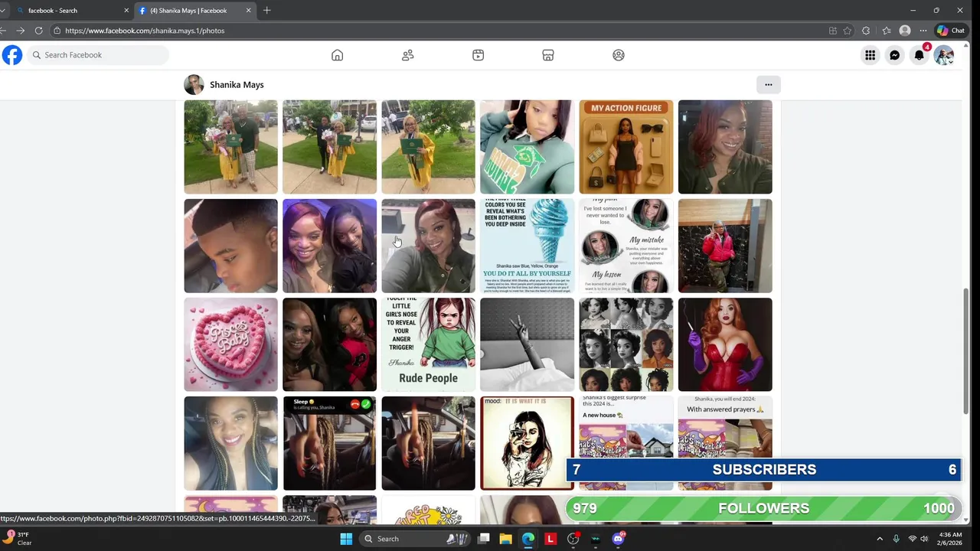Open a new browser tab
The height and width of the screenshot is (551, 980).
click(x=267, y=11)
